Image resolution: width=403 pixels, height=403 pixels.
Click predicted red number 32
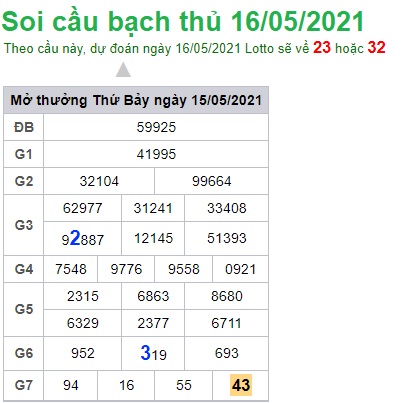coord(377,47)
